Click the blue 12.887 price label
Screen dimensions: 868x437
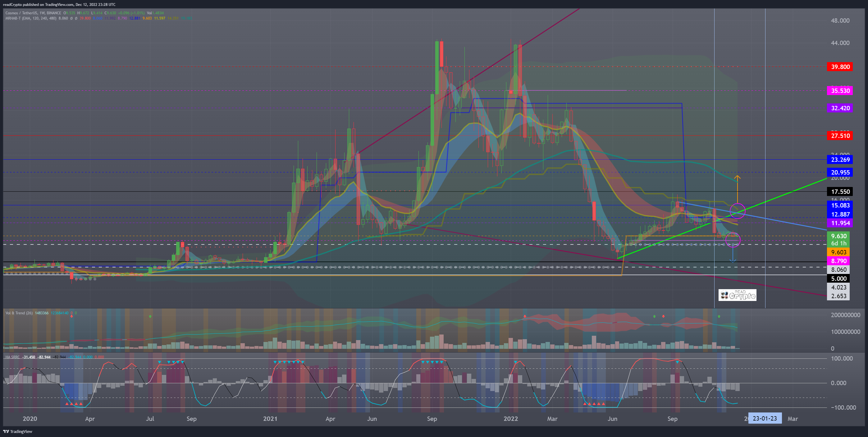pyautogui.click(x=840, y=214)
